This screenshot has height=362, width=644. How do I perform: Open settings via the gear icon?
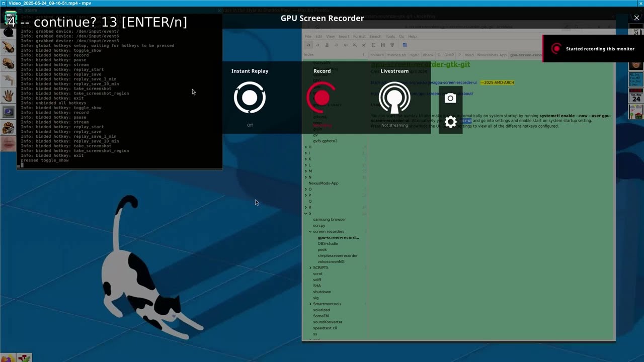(x=450, y=122)
